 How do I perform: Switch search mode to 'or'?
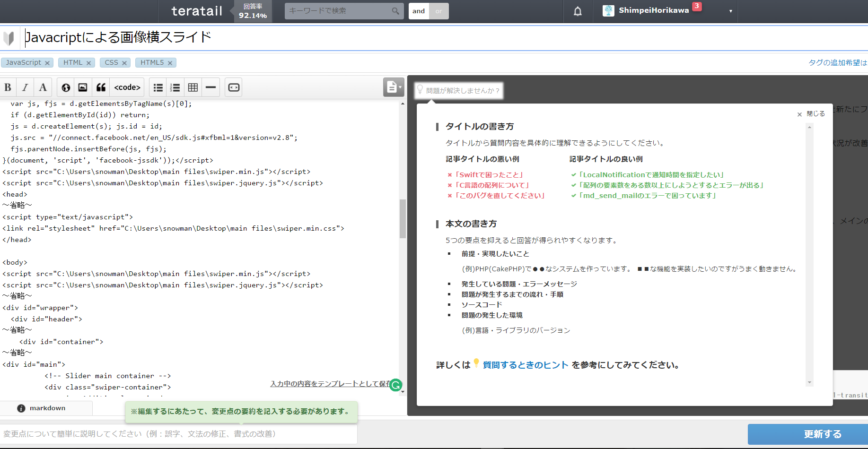click(439, 11)
